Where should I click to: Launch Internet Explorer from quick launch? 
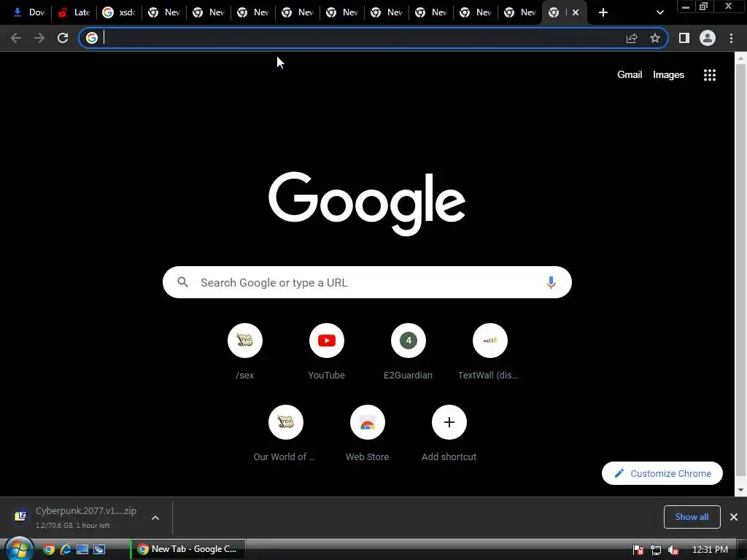pos(65,550)
